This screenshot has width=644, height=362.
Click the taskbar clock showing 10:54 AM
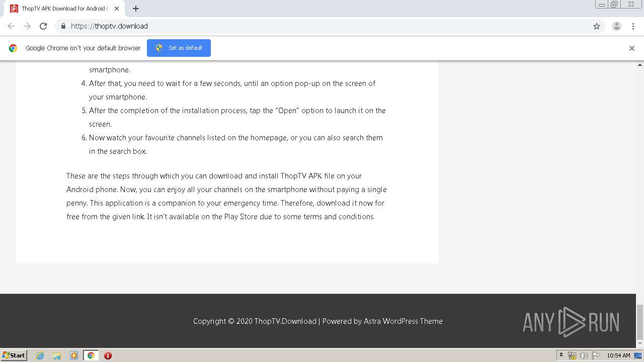(x=618, y=355)
